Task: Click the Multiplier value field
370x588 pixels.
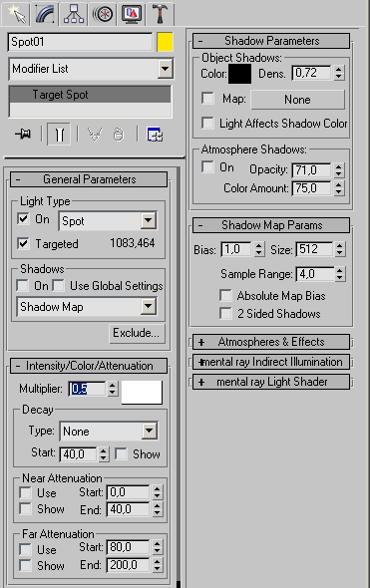Action: click(x=88, y=389)
